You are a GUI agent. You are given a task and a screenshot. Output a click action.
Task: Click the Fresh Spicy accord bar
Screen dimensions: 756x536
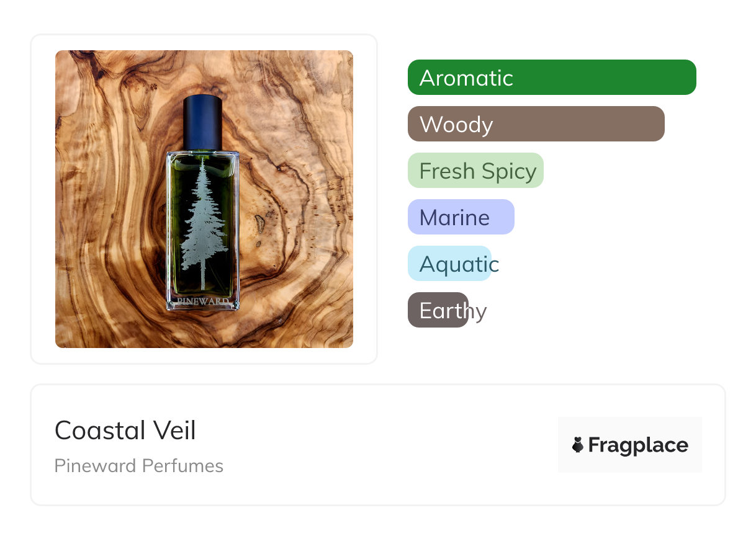tap(475, 171)
